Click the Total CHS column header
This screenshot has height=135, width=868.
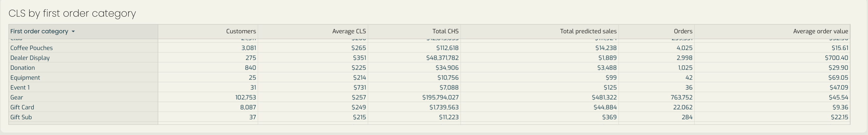pos(445,31)
